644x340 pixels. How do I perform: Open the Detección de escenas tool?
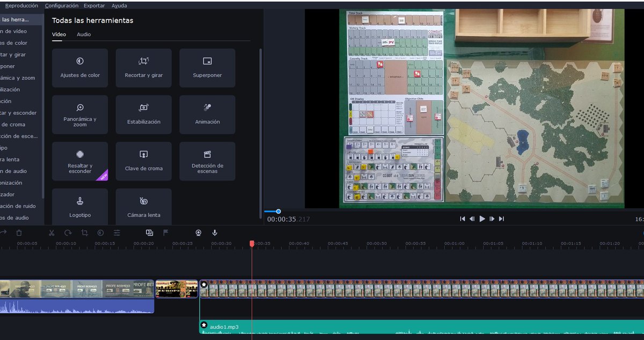coord(207,161)
